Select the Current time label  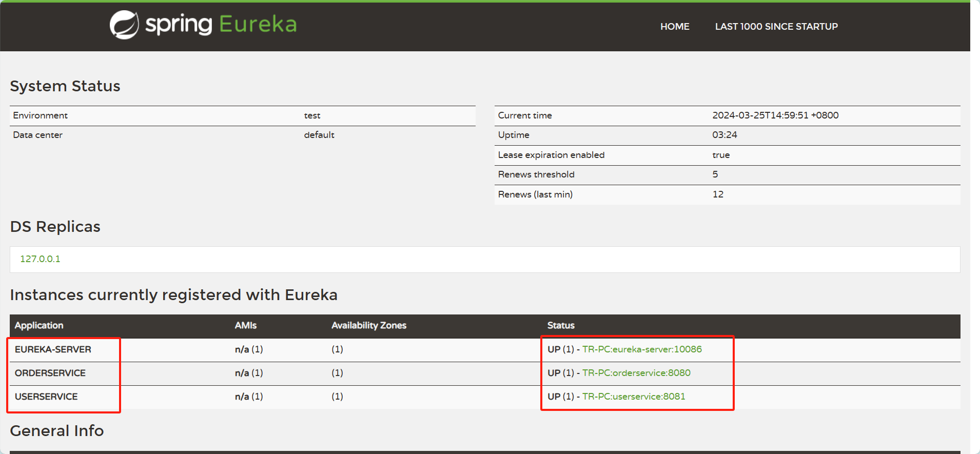click(525, 115)
